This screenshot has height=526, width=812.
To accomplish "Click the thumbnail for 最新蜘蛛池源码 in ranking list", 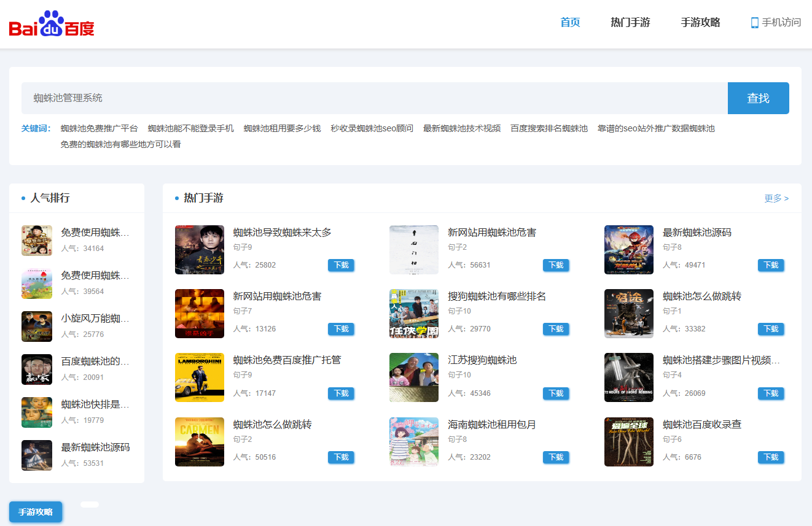I will click(37, 454).
